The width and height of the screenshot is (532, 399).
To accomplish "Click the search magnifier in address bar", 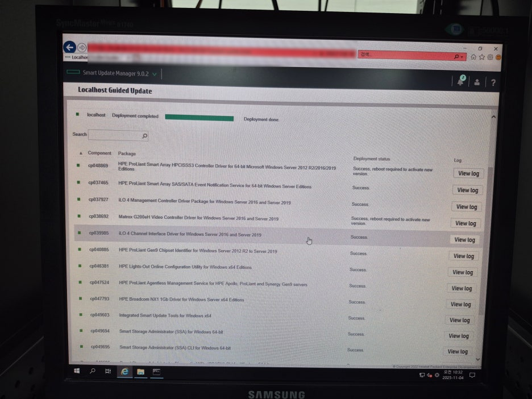I will point(456,56).
